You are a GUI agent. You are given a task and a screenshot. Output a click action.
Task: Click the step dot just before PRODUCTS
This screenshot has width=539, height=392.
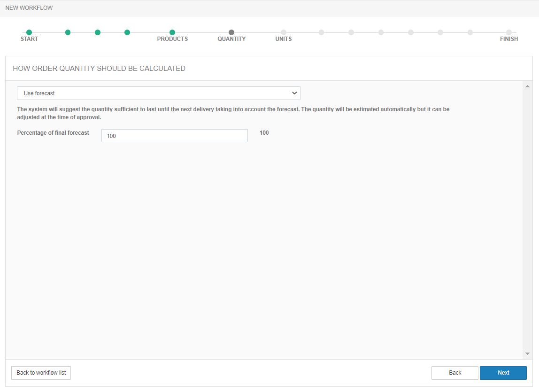coord(127,32)
